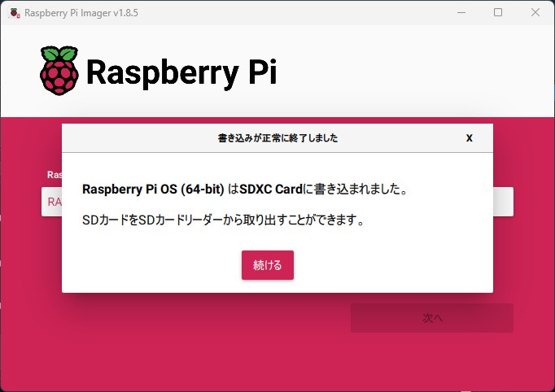The width and height of the screenshot is (555, 392).
Task: Close the Raspberry Pi Imager window
Action: [x=535, y=12]
